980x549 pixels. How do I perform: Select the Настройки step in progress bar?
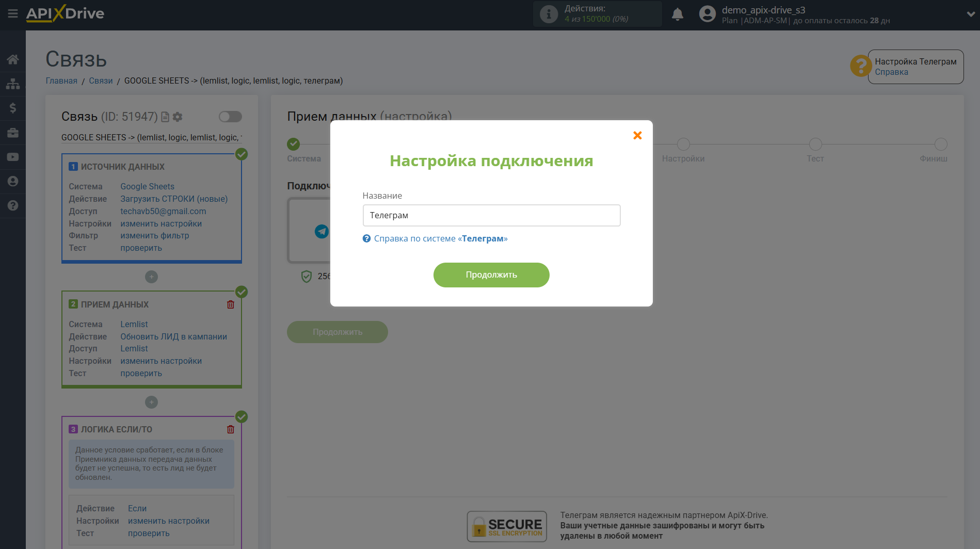click(683, 144)
